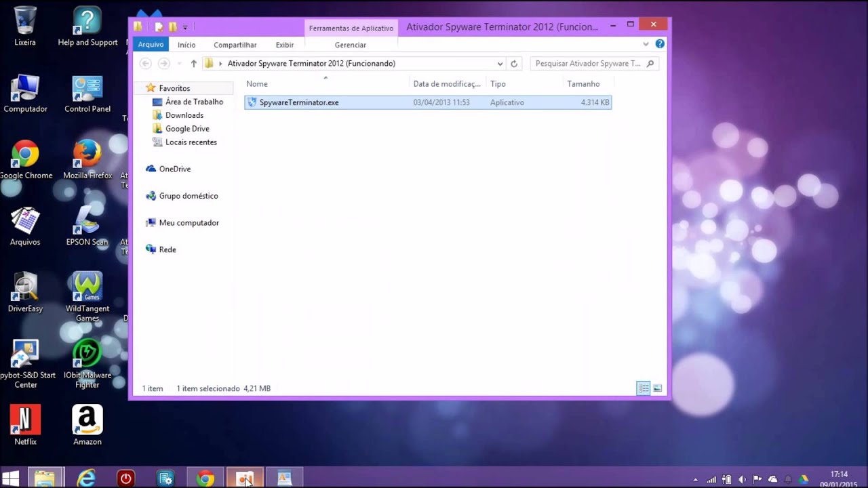The width and height of the screenshot is (868, 488).
Task: Select Locais recentes in sidebar
Action: 184,142
